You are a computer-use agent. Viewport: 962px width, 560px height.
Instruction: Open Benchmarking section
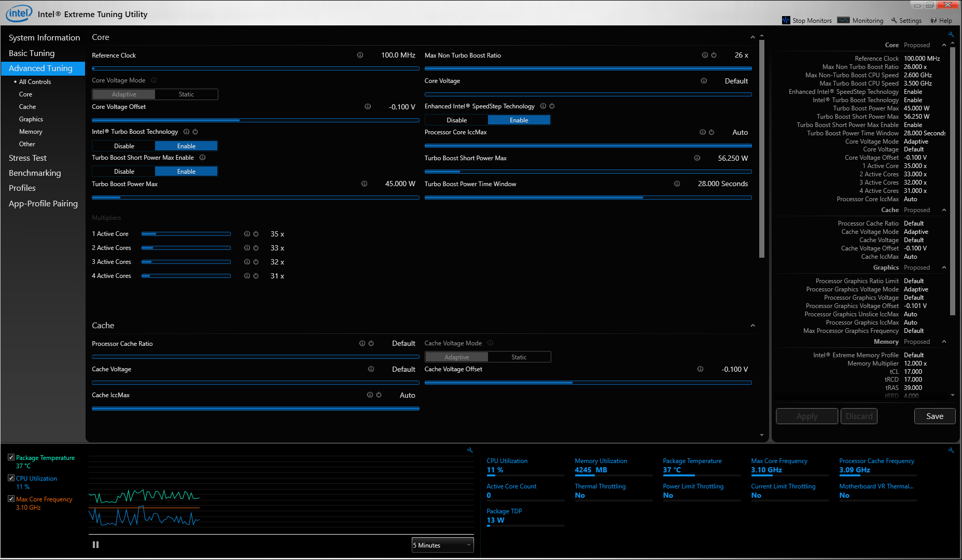(35, 173)
